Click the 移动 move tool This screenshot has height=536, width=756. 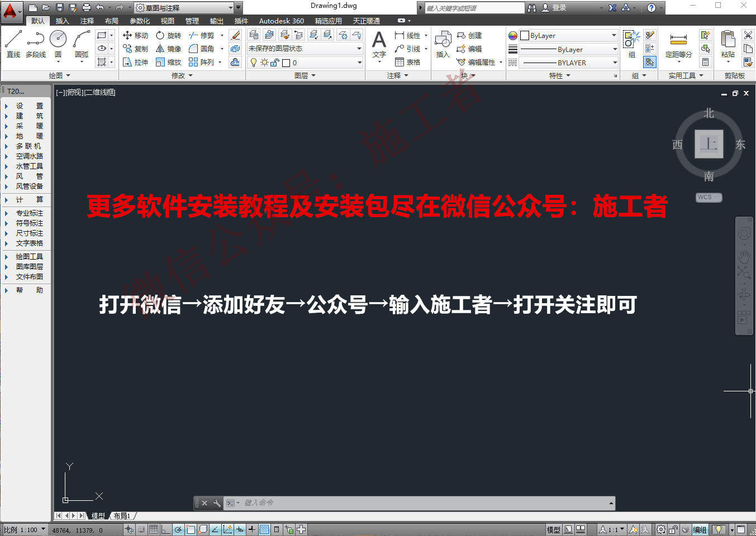(x=135, y=35)
